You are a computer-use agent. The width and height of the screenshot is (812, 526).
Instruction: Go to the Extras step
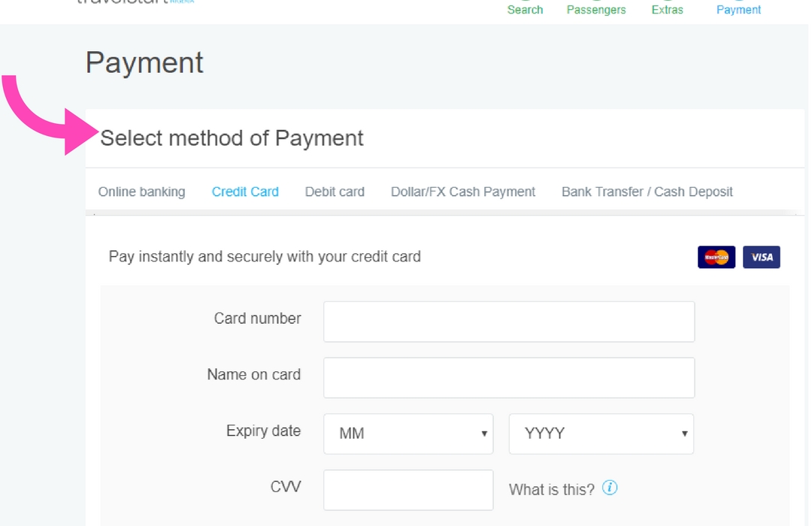[667, 9]
